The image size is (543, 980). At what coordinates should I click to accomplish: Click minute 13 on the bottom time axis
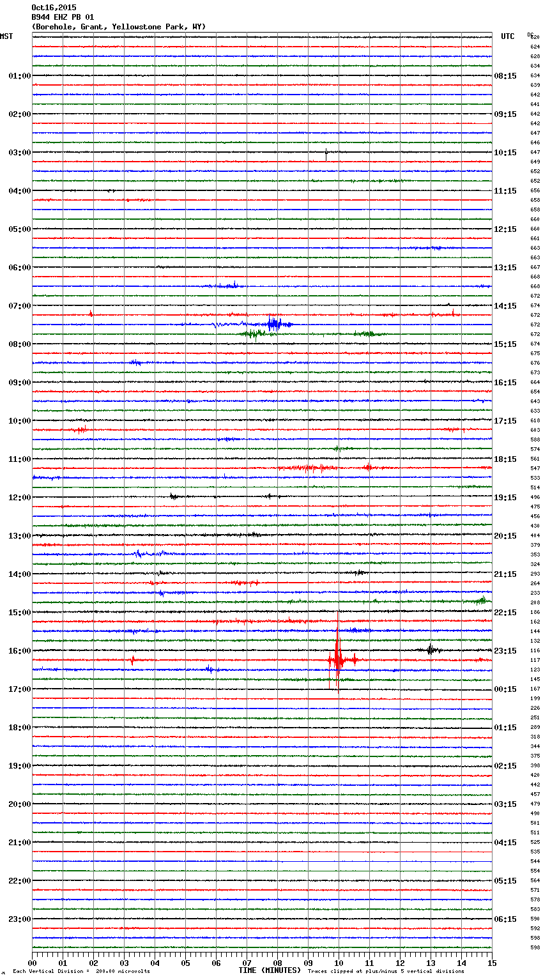click(x=431, y=963)
